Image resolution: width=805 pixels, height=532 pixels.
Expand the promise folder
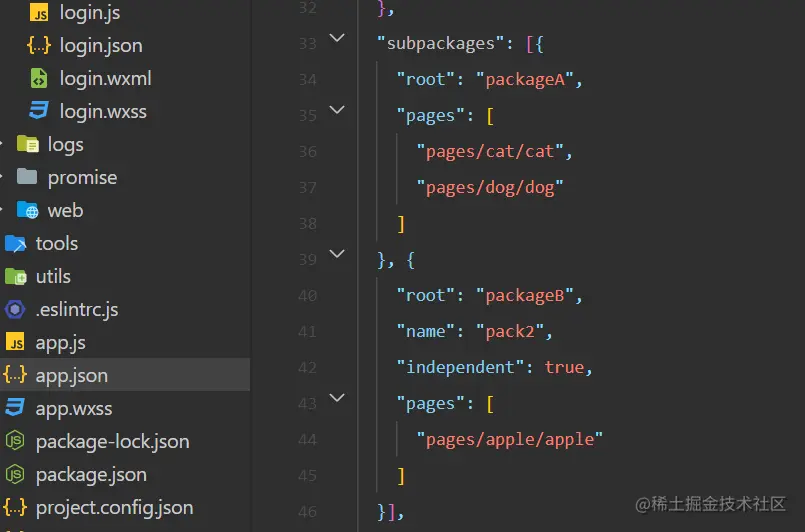point(82,178)
